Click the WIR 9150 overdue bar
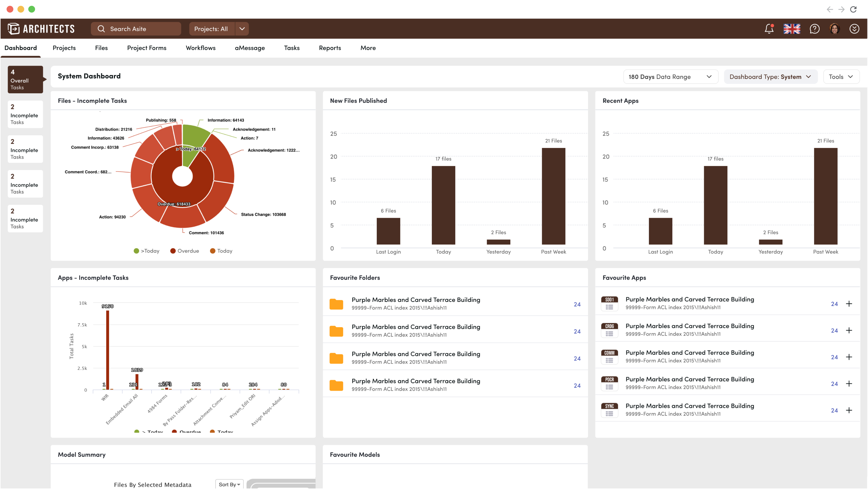Image resolution: width=868 pixels, height=489 pixels. tap(107, 350)
